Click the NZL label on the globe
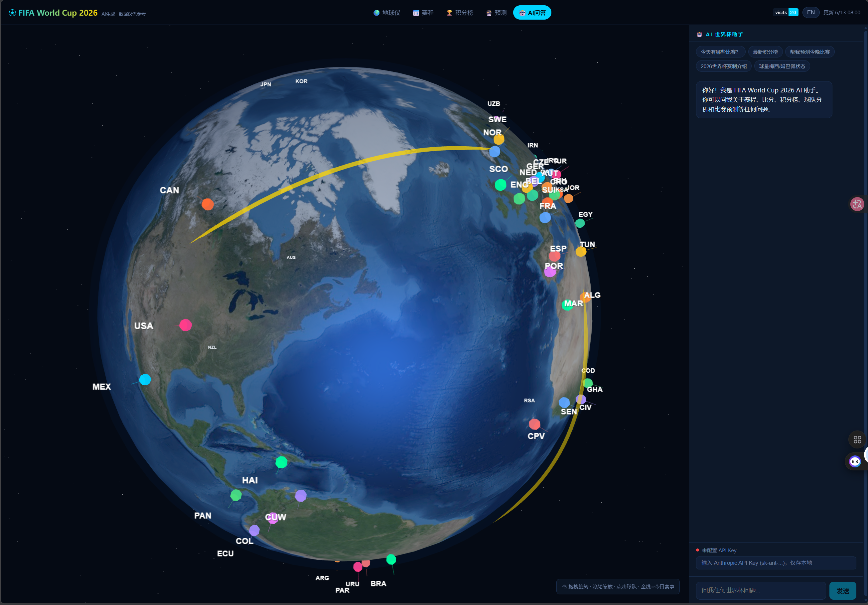The image size is (868, 605). click(212, 347)
